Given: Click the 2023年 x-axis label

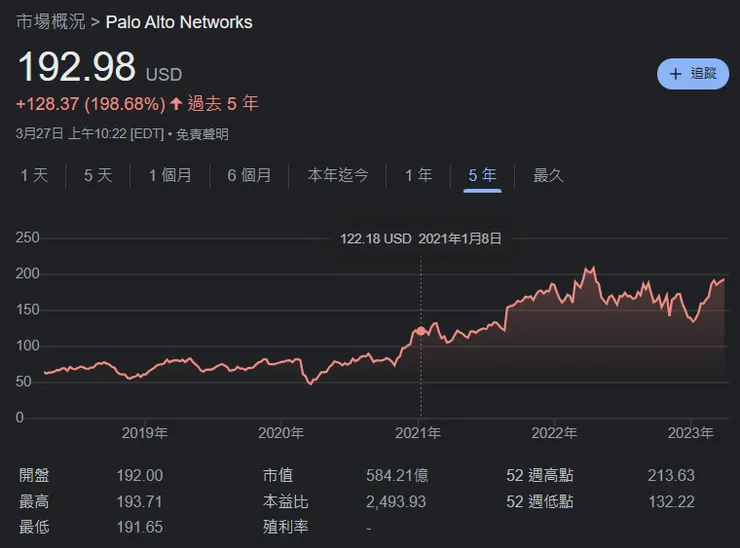Looking at the screenshot, I should [690, 433].
